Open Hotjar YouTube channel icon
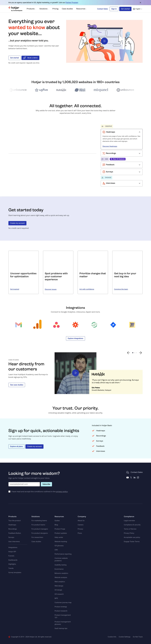151x644 pixels. [127, 477]
